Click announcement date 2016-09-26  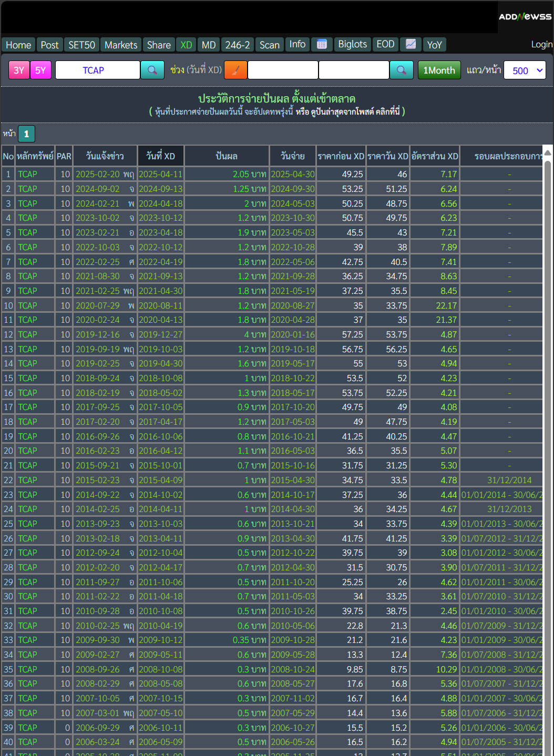(98, 436)
